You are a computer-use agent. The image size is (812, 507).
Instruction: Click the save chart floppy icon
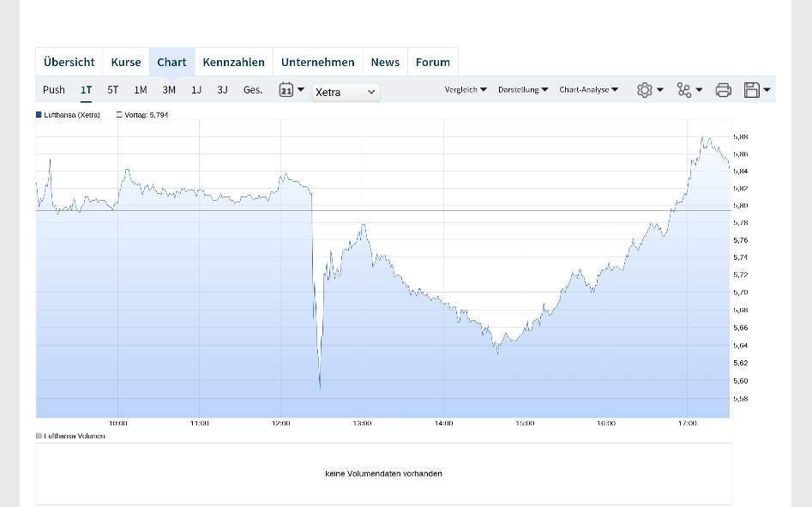752,90
